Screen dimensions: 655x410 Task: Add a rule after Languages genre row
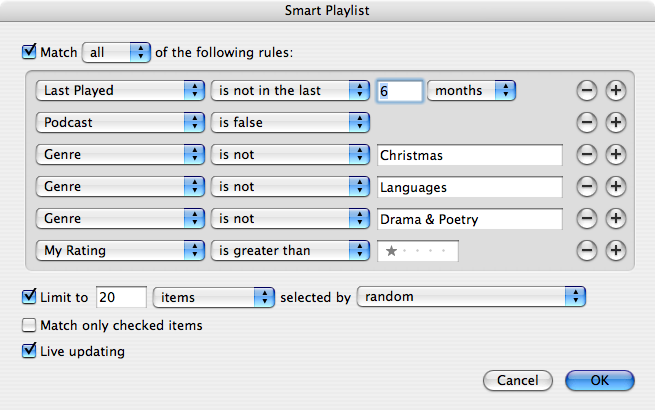coord(616,186)
